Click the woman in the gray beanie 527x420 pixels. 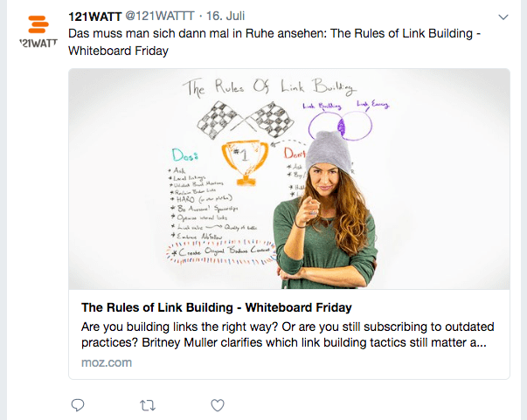pos(325,210)
